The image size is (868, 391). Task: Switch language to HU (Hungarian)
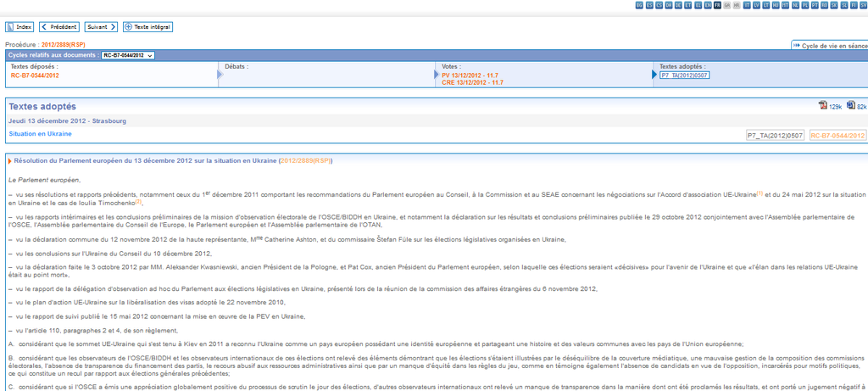click(776, 5)
